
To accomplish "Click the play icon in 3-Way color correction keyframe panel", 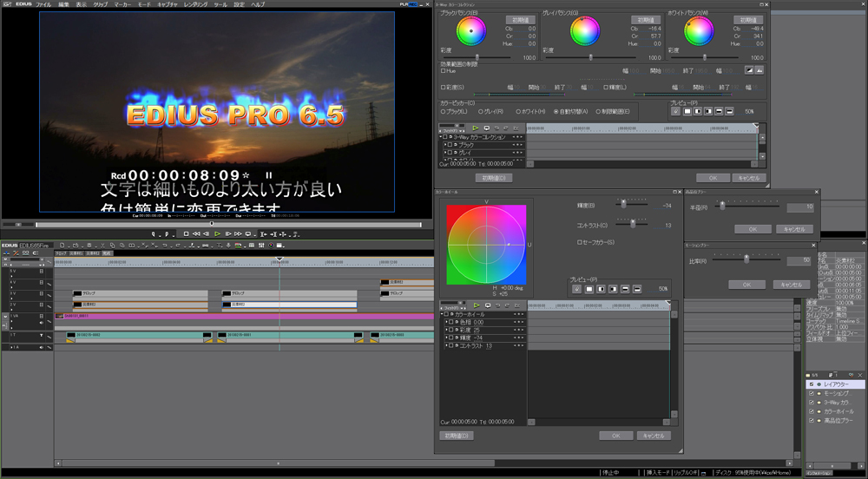I will pyautogui.click(x=476, y=128).
